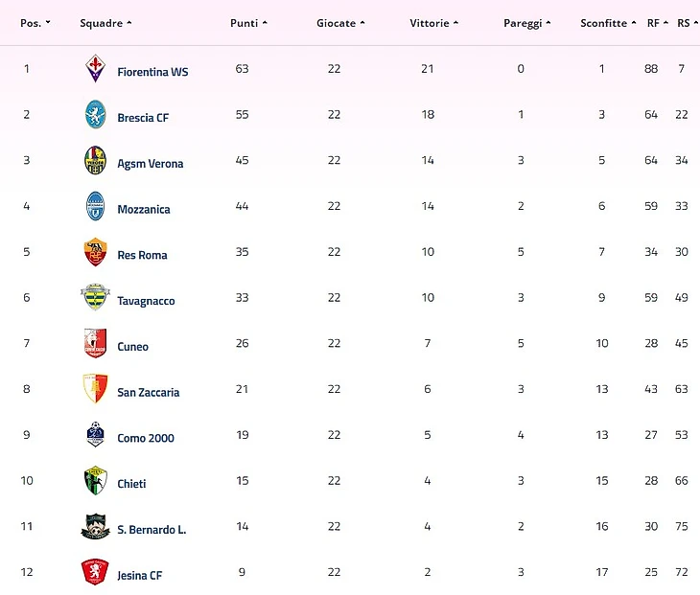Screen dimensions: 700x595
Task: Sort table by Punti column
Action: 248,23
